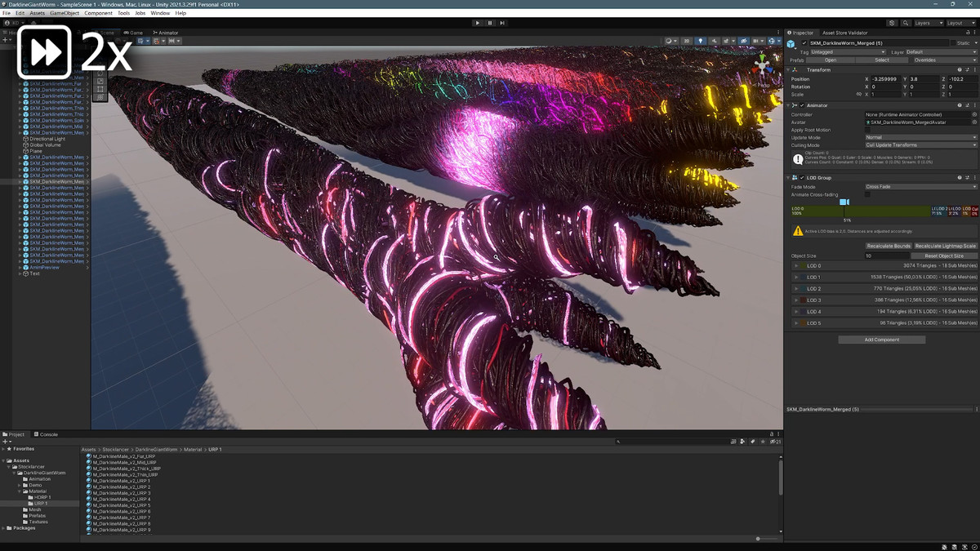Open the Transform component help icon

coord(959,70)
